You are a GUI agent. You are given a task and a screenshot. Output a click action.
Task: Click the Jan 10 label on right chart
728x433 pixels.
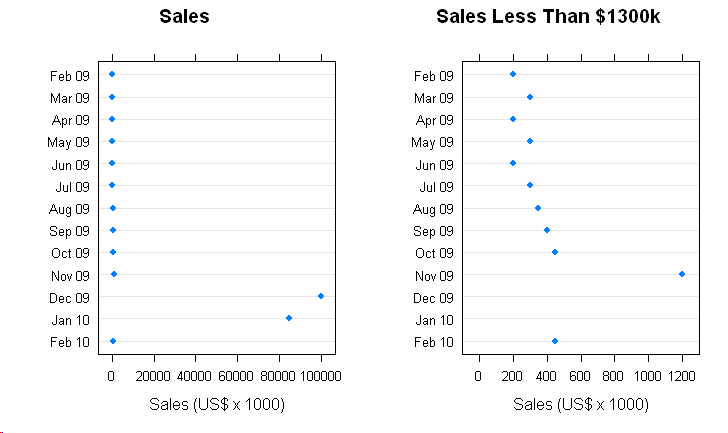click(433, 320)
